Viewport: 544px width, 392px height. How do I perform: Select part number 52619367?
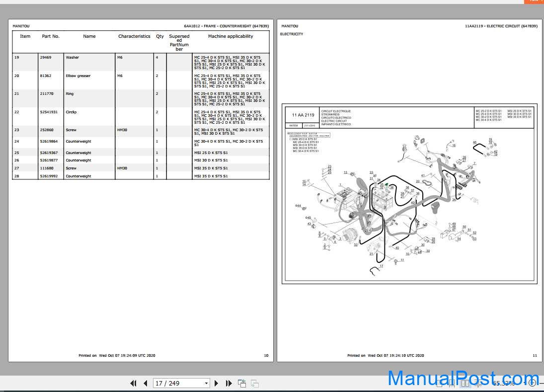click(x=49, y=153)
